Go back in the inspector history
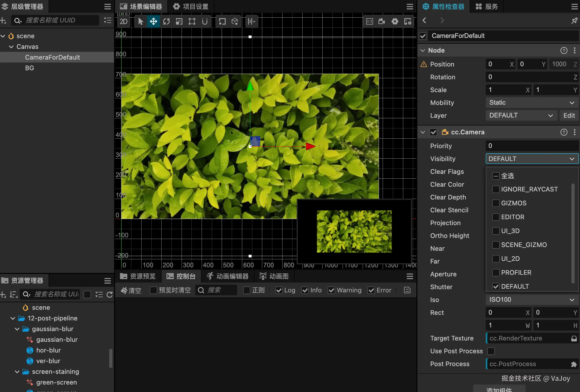 click(x=424, y=20)
